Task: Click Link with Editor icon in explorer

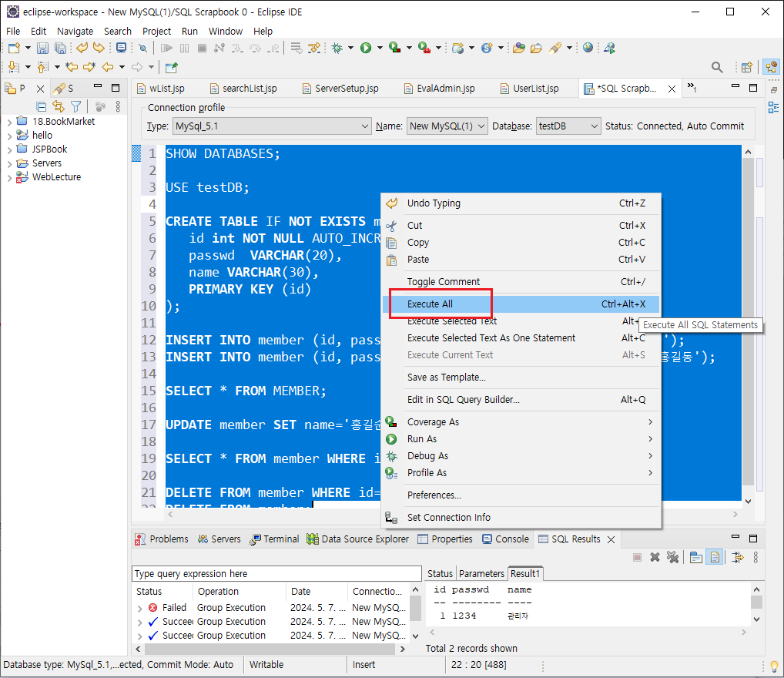Action: [x=58, y=106]
